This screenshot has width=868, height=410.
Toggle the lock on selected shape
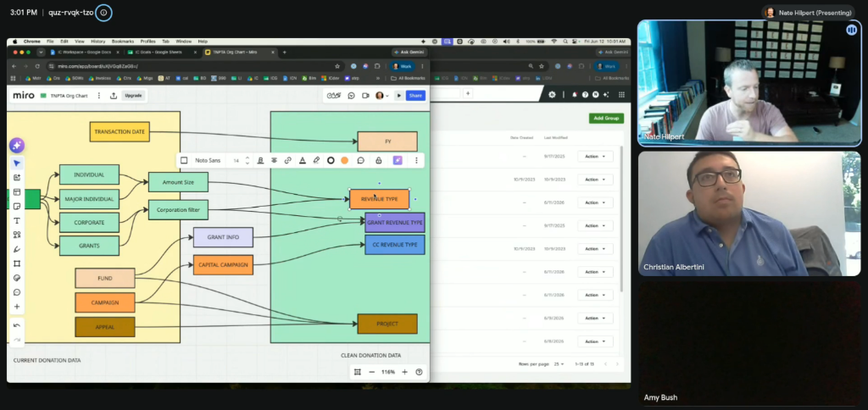point(379,160)
